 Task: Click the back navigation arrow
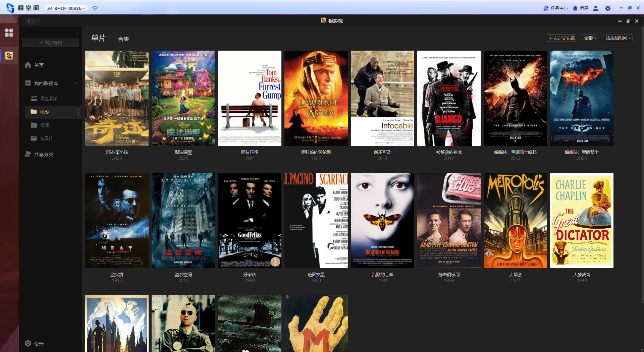[x=29, y=21]
